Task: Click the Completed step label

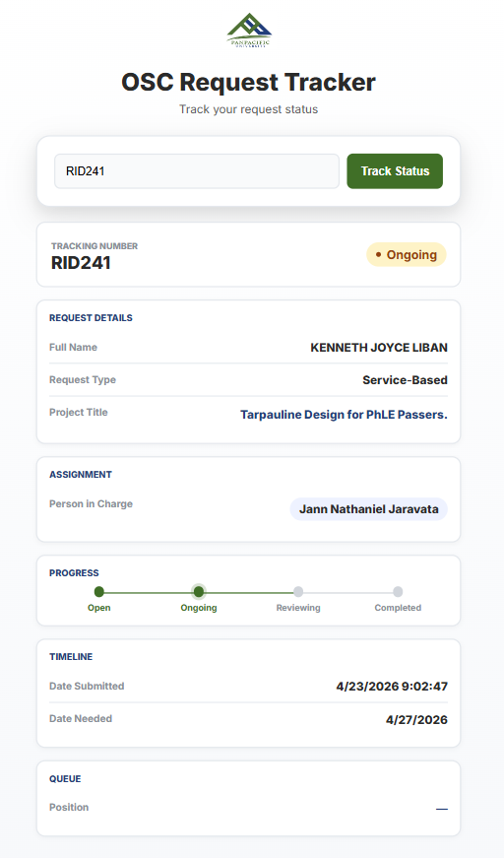Action: [x=398, y=608]
